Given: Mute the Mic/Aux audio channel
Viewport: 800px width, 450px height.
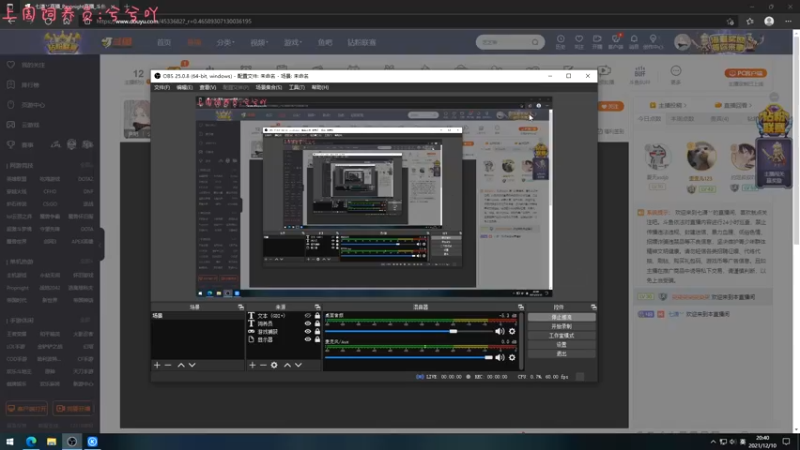Looking at the screenshot, I should pos(500,358).
